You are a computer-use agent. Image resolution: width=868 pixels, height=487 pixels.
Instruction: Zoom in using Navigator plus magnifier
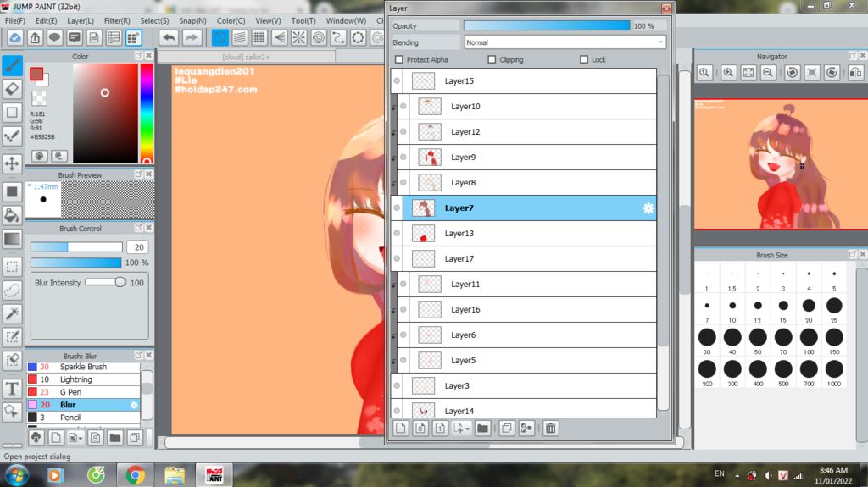tap(728, 73)
